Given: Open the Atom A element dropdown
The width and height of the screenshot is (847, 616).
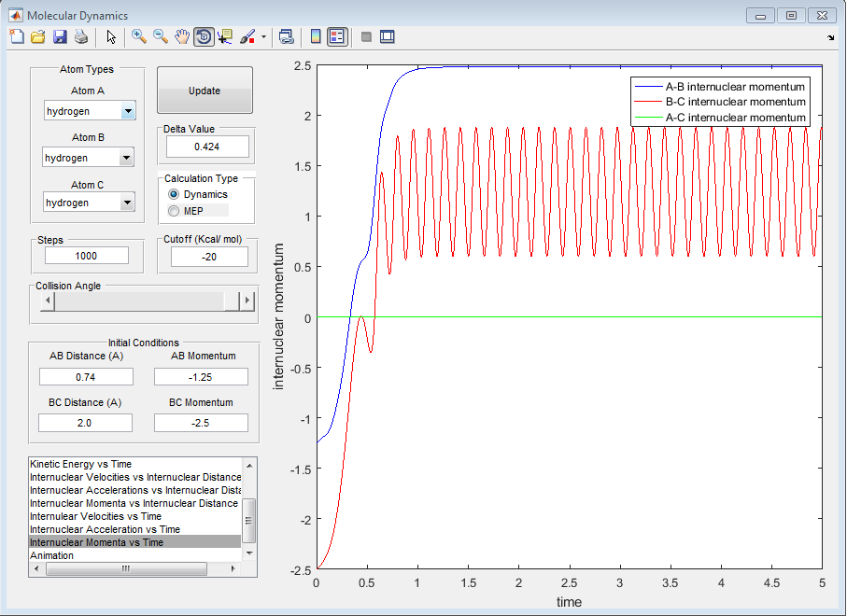Looking at the screenshot, I should point(127,112).
